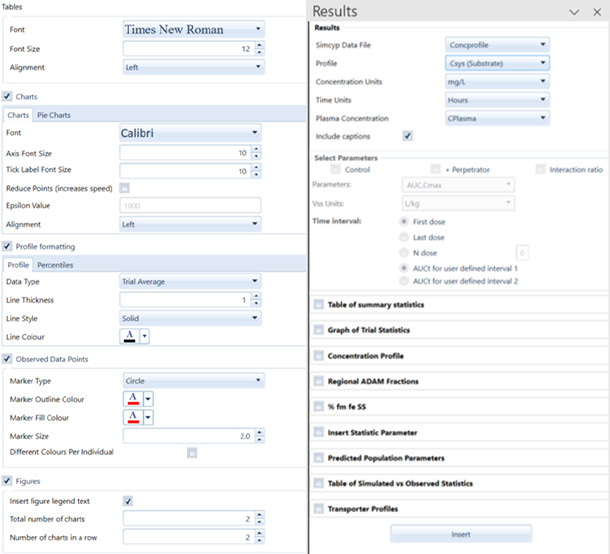Check the Interaction ratio checkbox
This screenshot has height=554, width=610.
click(x=540, y=169)
